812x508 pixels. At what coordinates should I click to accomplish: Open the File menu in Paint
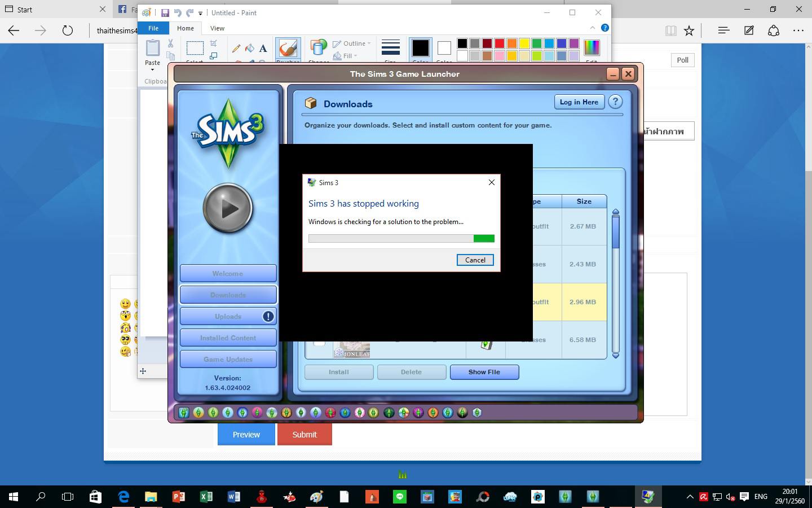[x=153, y=28]
